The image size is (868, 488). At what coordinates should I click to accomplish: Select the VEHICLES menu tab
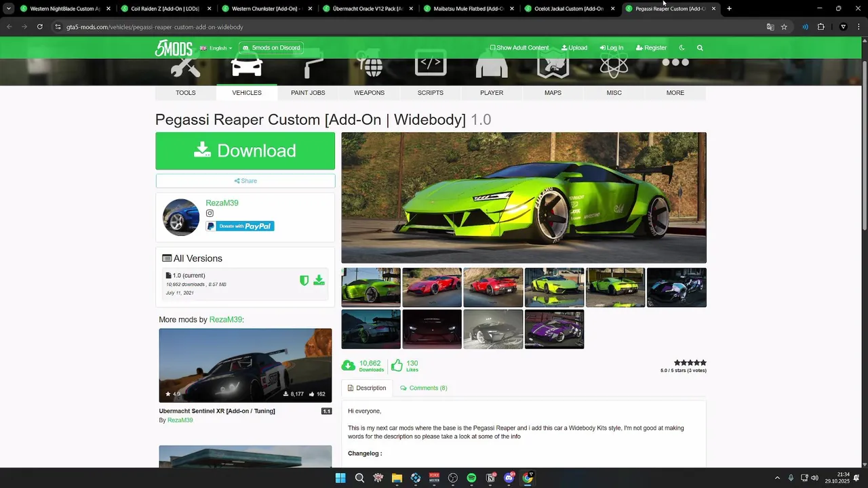(247, 93)
